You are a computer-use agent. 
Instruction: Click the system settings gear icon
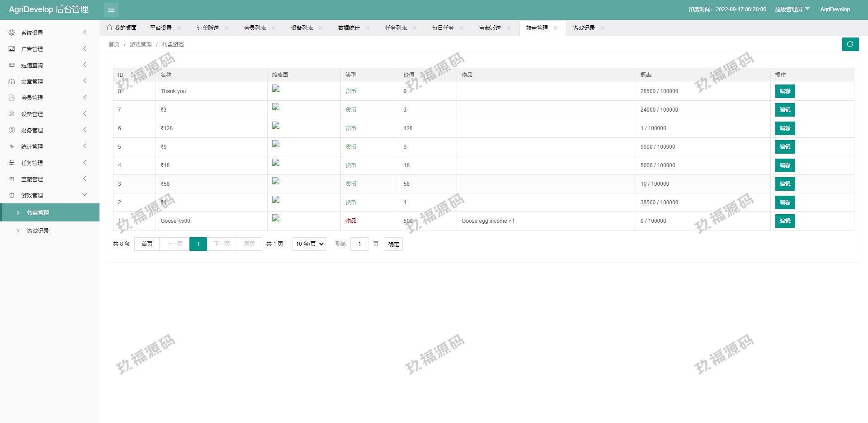(12, 33)
